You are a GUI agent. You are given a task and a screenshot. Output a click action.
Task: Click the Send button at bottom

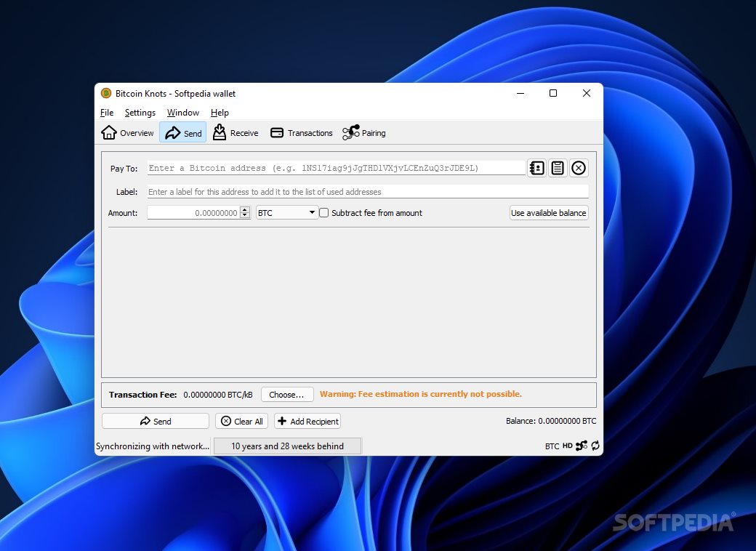(156, 421)
